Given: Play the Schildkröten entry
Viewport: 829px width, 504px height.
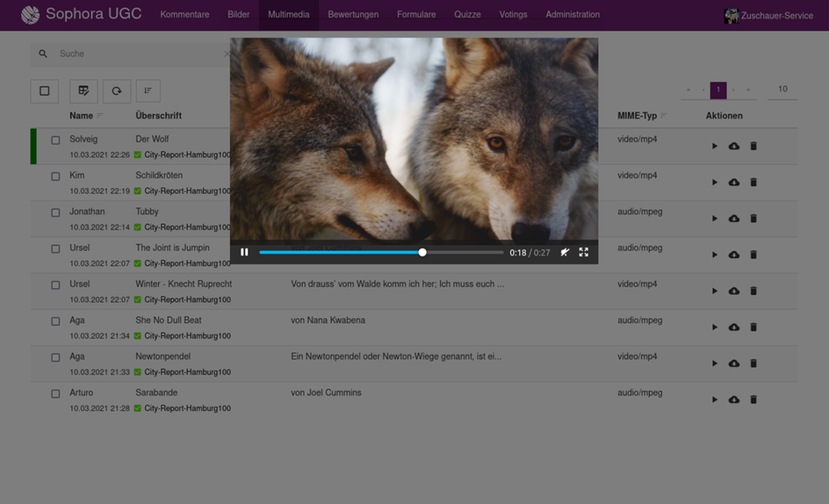Looking at the screenshot, I should [714, 183].
